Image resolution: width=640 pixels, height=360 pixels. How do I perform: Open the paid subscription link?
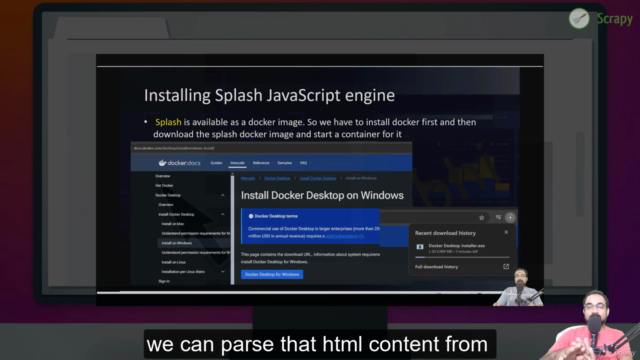tap(344, 236)
